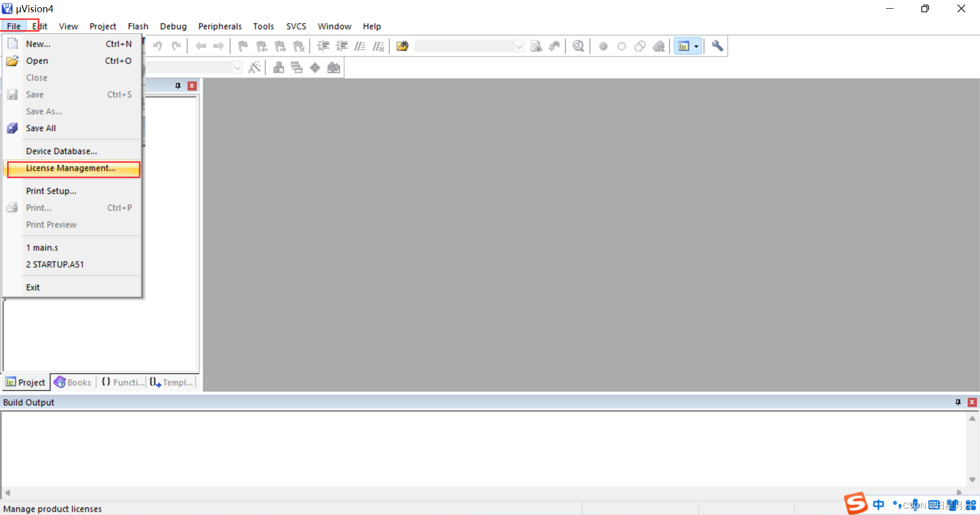This screenshot has height=515, width=980.
Task: Open the View menu
Action: pyautogui.click(x=68, y=27)
